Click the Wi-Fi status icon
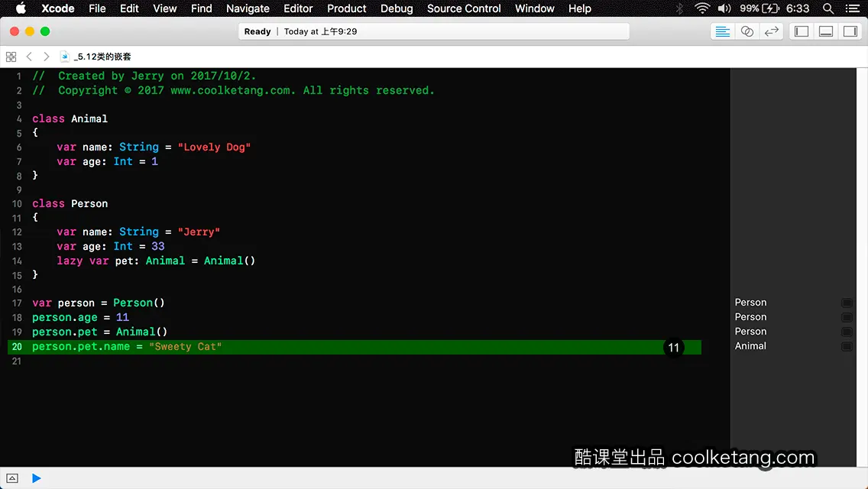The width and height of the screenshot is (868, 489). coord(702,8)
